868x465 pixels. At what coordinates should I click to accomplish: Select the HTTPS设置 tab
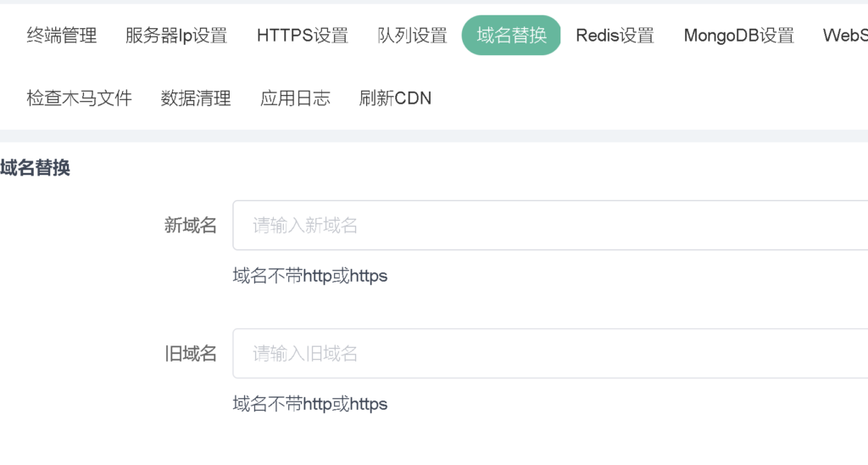tap(303, 36)
